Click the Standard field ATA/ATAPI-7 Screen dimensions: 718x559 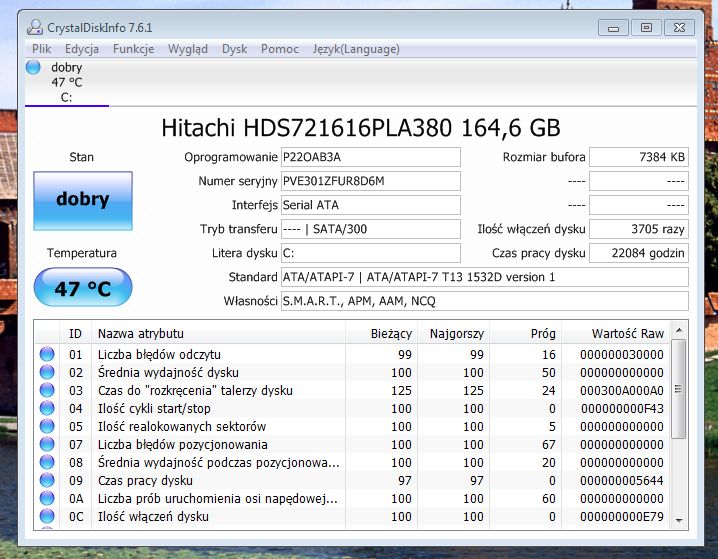click(484, 277)
